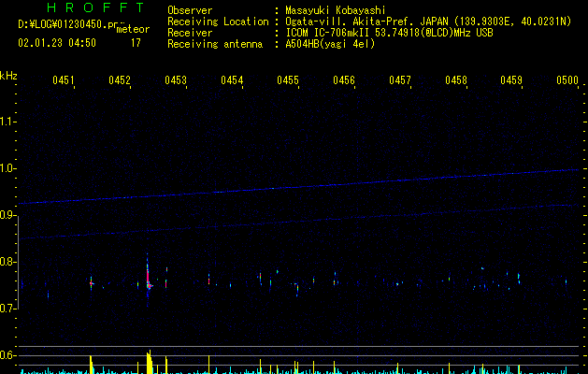The height and width of the screenshot is (374, 588).
Task: Click the strongest red meteor echo after 0452
Action: pyautogui.click(x=148, y=280)
